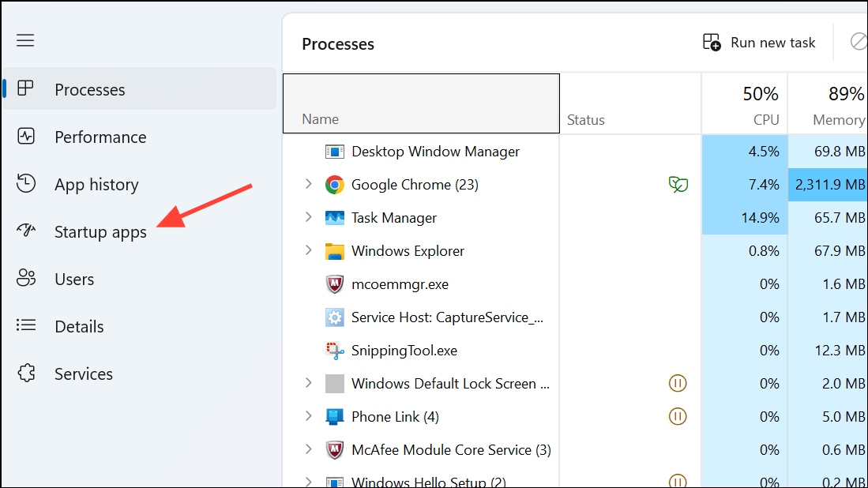Screen dimensions: 868x488
Task: Open the navigation hamburger menu
Action: [x=24, y=39]
